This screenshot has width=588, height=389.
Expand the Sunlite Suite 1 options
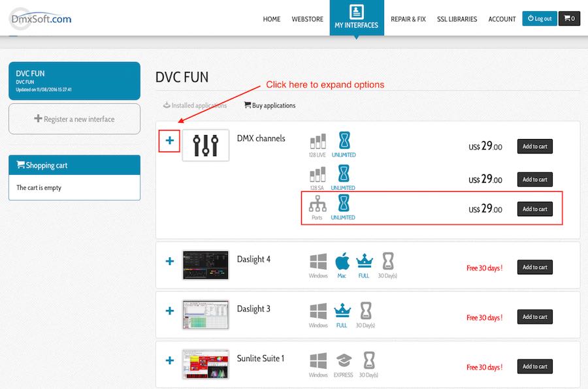pos(170,360)
